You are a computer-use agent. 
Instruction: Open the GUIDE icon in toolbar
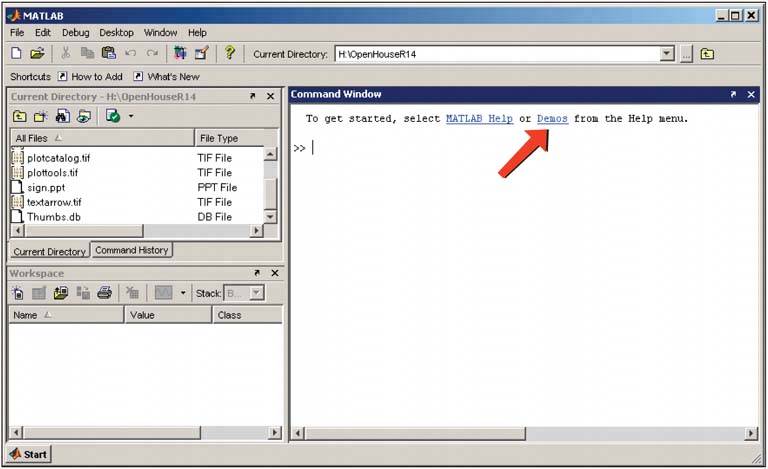pyautogui.click(x=201, y=53)
